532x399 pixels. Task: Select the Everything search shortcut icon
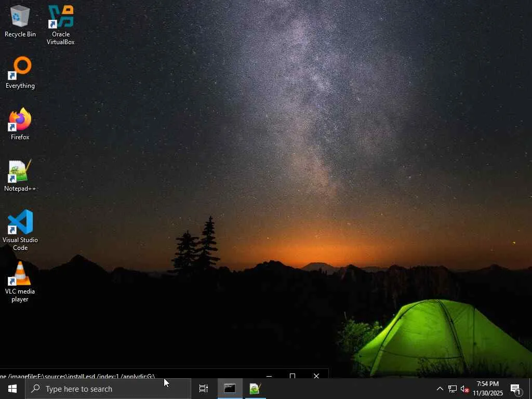tap(20, 73)
